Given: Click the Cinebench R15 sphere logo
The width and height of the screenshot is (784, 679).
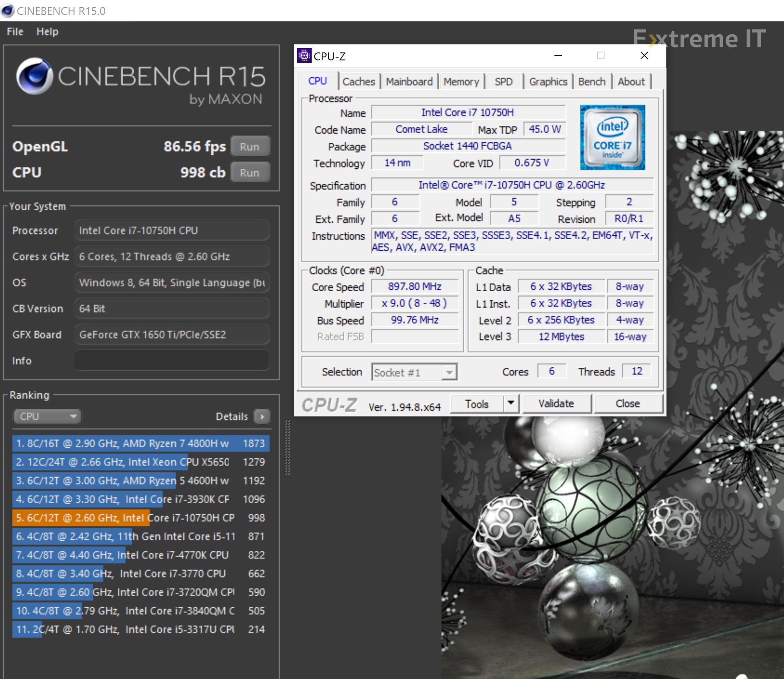Looking at the screenshot, I should coord(34,76).
